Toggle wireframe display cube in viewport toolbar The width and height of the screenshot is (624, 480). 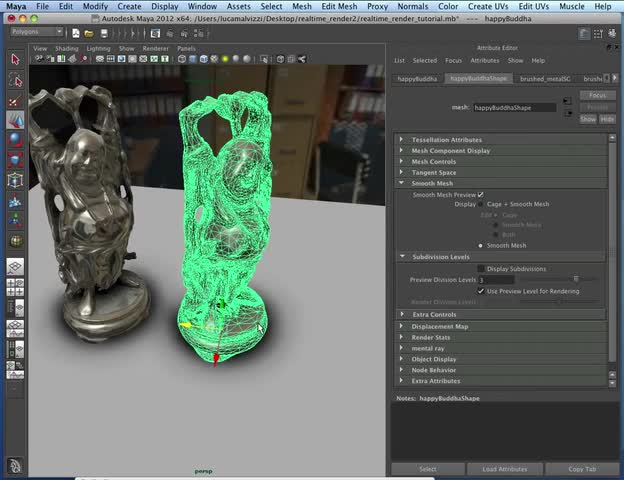pos(182,59)
